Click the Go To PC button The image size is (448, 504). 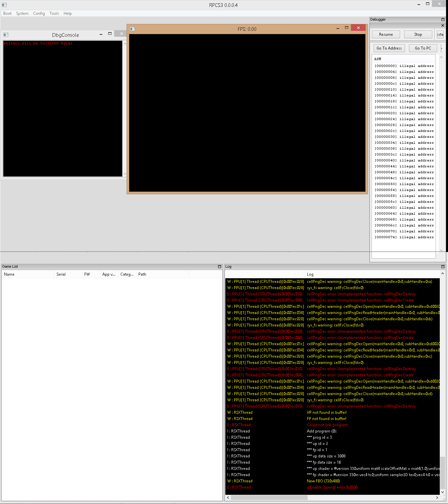(423, 48)
